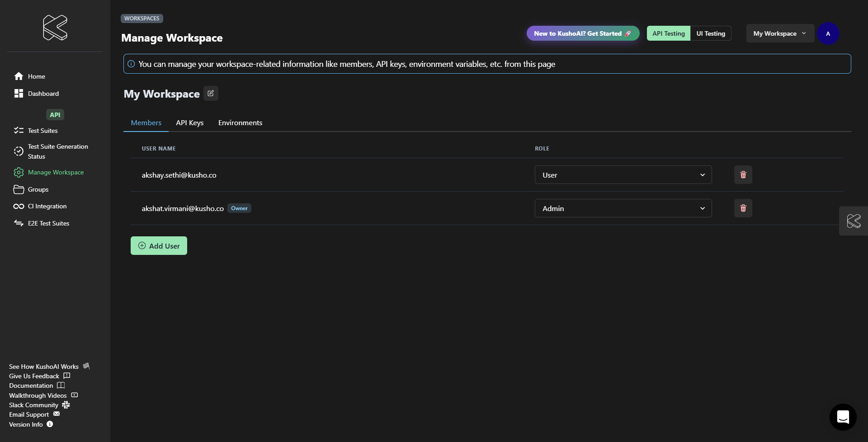Go to Home in sidebar
Viewport: 868px width, 442px height.
click(37, 76)
